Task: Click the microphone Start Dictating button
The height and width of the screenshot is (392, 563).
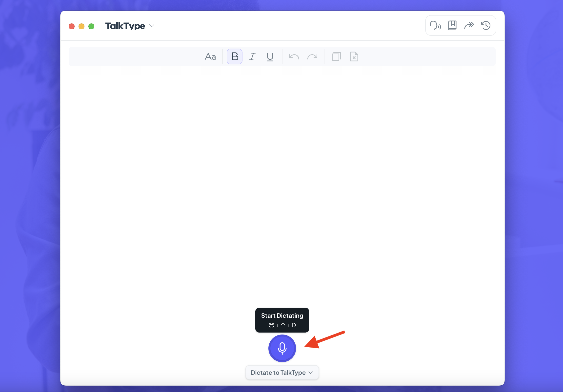Action: click(x=282, y=348)
